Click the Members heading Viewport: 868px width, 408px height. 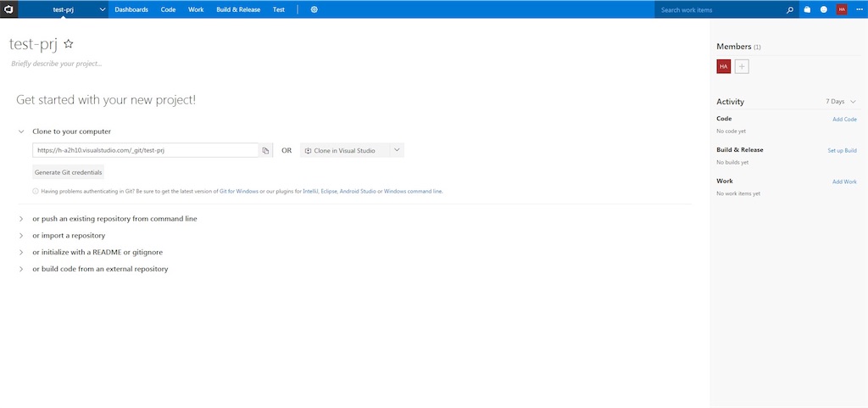pos(734,47)
